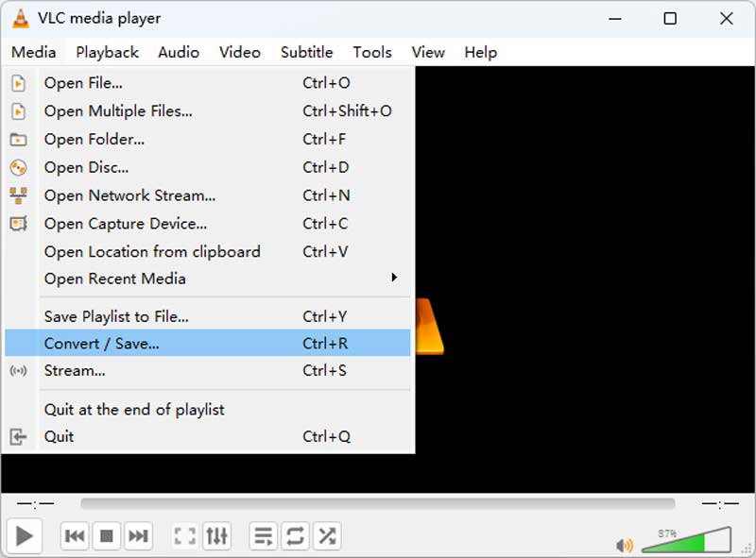The width and height of the screenshot is (756, 558).
Task: Adjust the volume slider
Action: click(x=685, y=545)
